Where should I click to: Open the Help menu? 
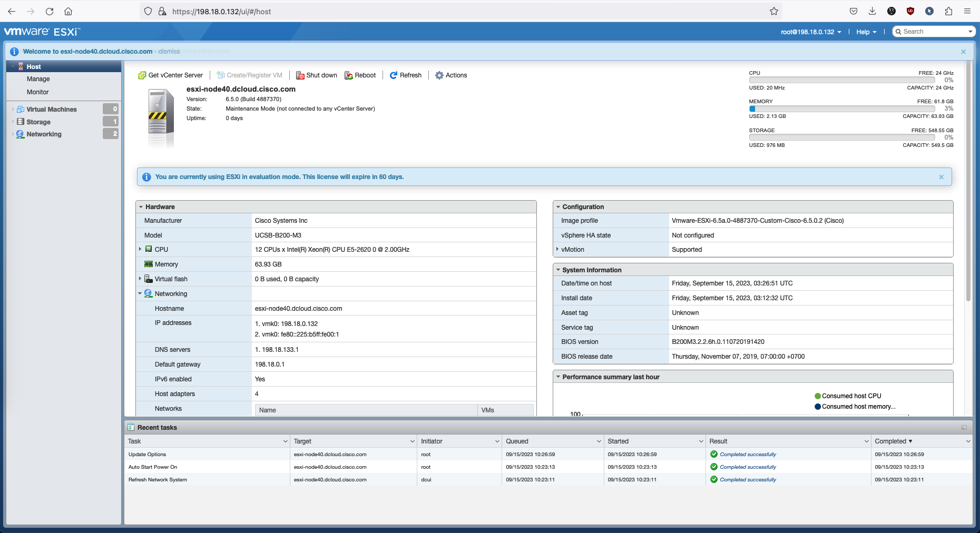(x=866, y=32)
